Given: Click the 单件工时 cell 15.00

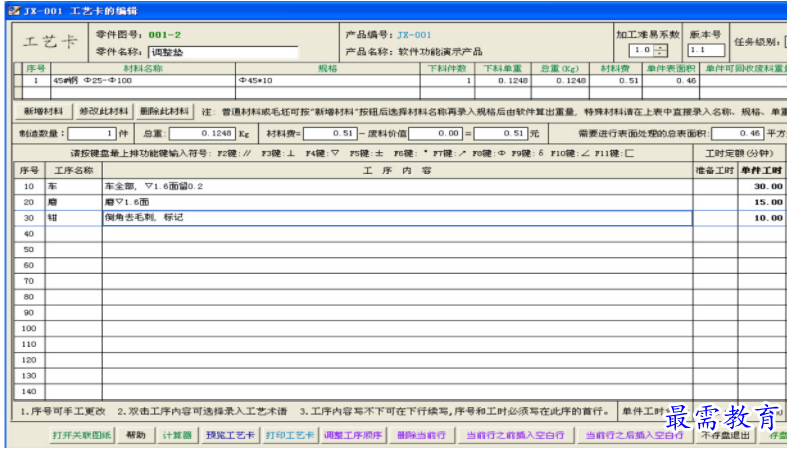Looking at the screenshot, I should [762, 202].
